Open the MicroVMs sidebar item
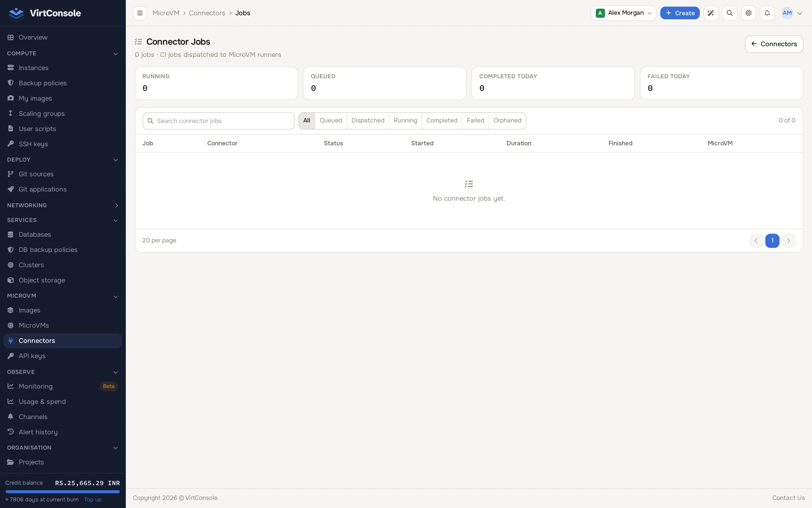Screen dimensions: 812x508 coord(62,326)
